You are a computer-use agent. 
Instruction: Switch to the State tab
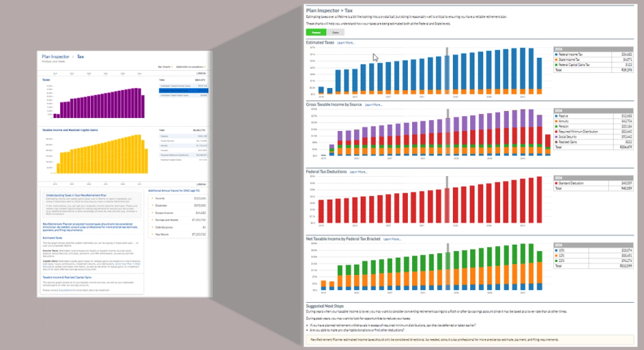point(336,32)
